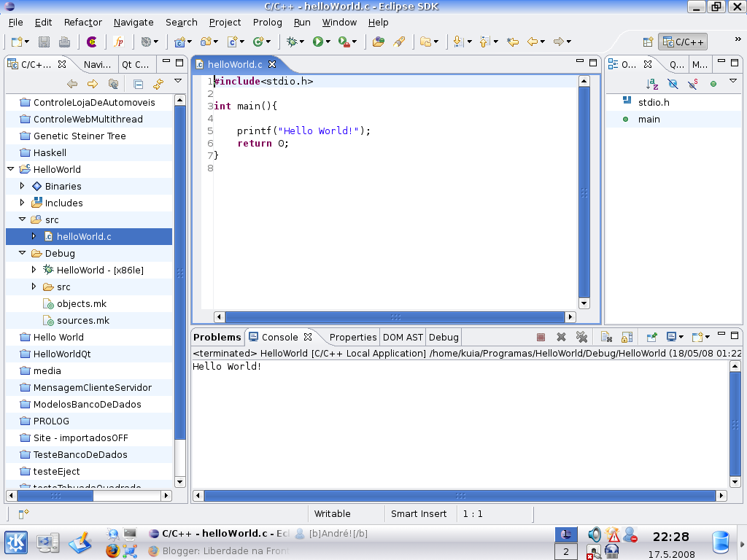Open the Prolog menu
747x560 pixels.
point(267,23)
